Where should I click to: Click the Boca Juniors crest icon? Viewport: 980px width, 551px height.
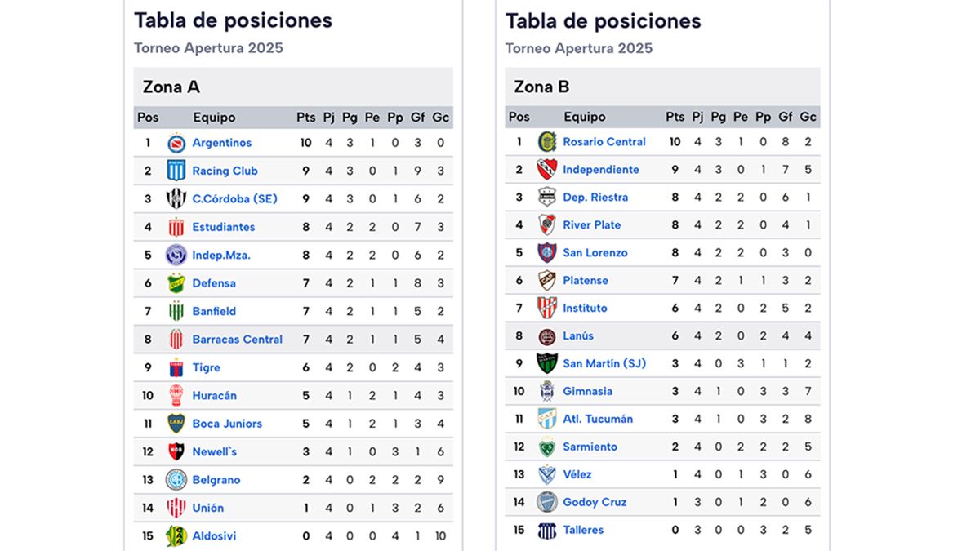pos(176,424)
